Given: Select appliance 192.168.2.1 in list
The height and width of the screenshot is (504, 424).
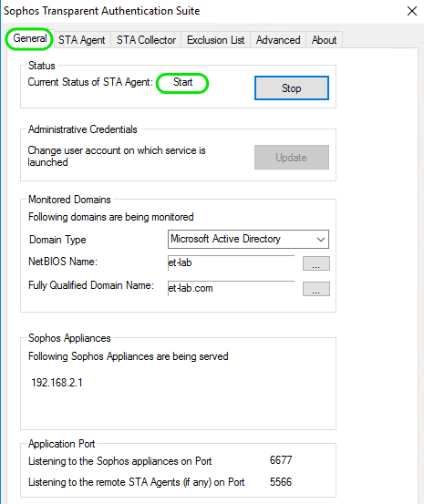Looking at the screenshot, I should (x=57, y=383).
